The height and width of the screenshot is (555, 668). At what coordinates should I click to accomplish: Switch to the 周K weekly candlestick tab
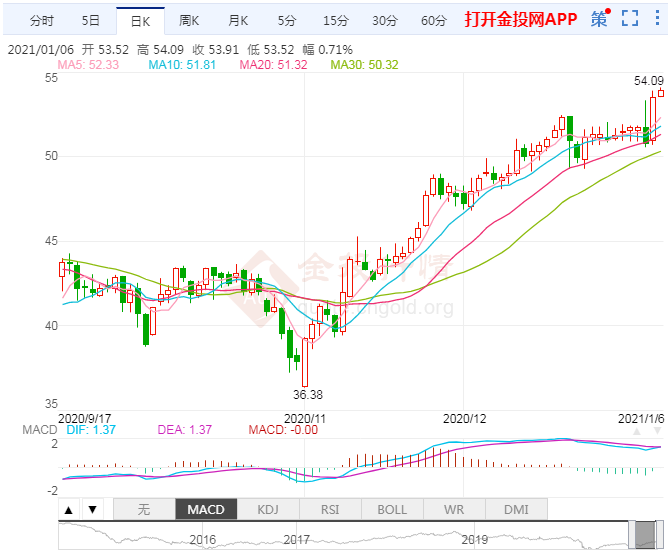point(189,20)
